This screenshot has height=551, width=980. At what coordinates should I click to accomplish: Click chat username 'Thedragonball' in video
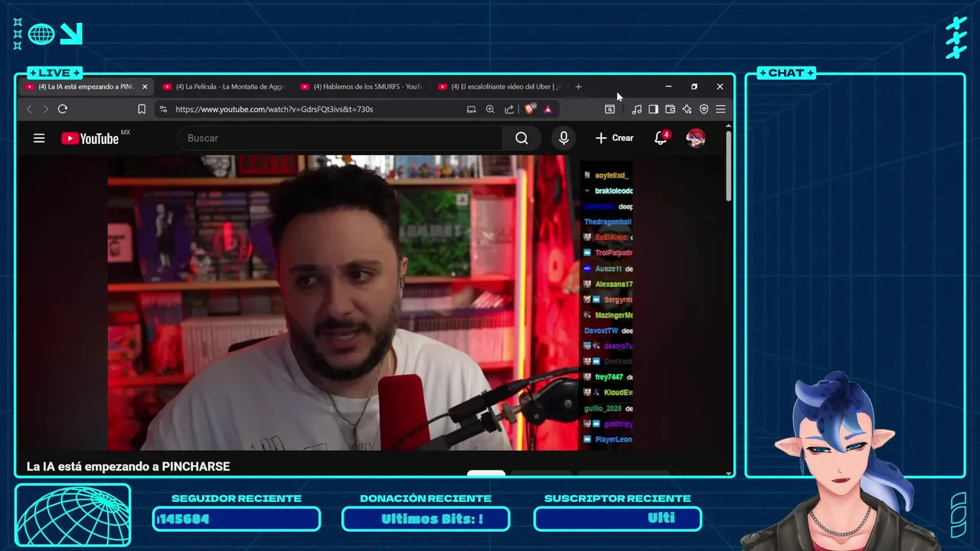coord(608,222)
